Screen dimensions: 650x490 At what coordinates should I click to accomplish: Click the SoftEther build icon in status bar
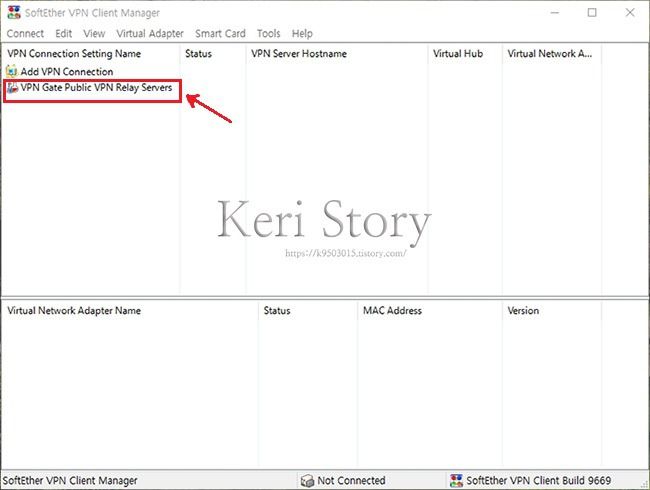[456, 481]
